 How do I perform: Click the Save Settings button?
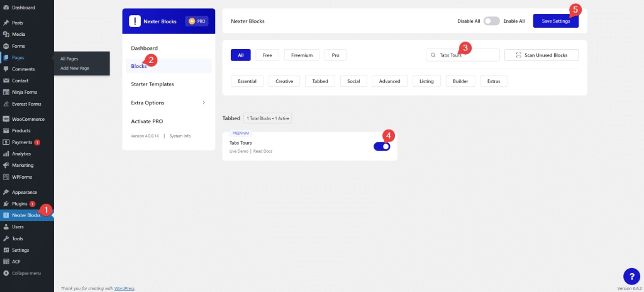tap(555, 21)
